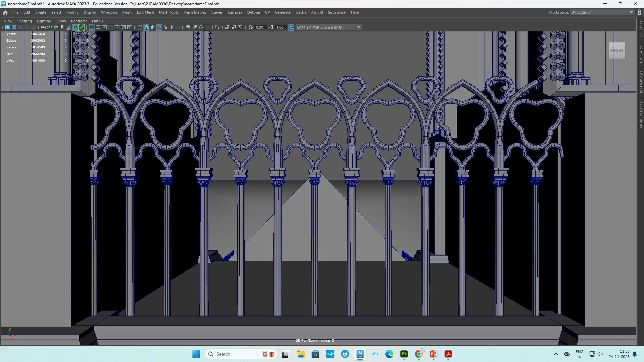Open the Mesh Tools menu
644x362 pixels.
pyautogui.click(x=169, y=12)
